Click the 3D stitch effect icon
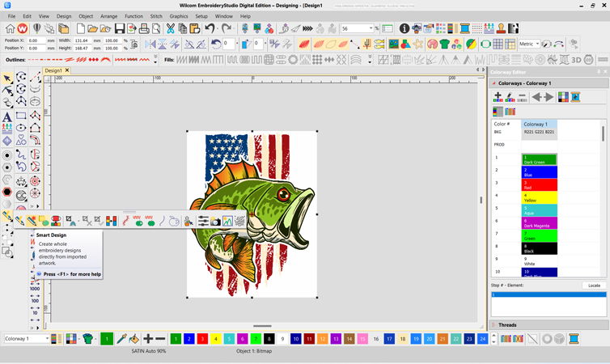Image resolution: width=610 pixels, height=364 pixels. click(576, 60)
